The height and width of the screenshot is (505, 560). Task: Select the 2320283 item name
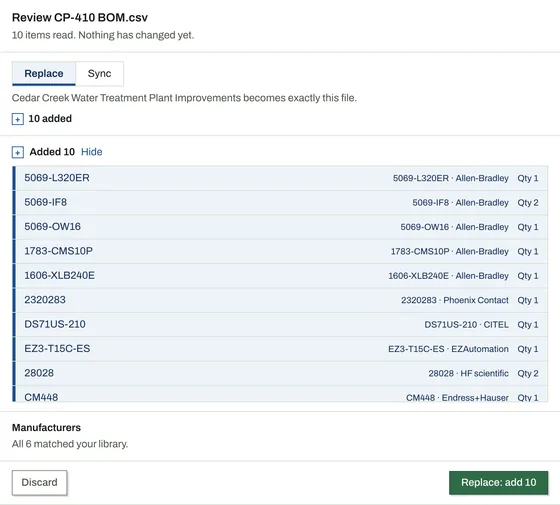point(45,300)
